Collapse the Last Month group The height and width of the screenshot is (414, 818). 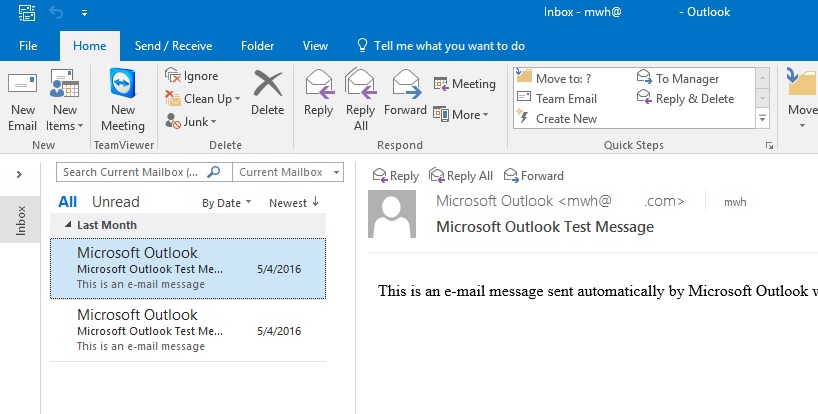68,225
